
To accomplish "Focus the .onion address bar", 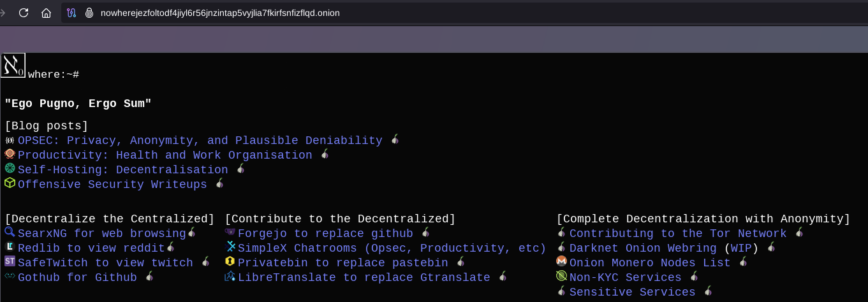I will point(220,13).
